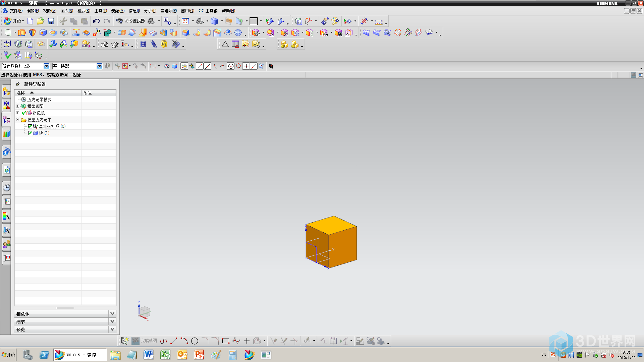The width and height of the screenshot is (644, 362).
Task: Click the Fit view icon with red arrows
Action: [185, 21]
